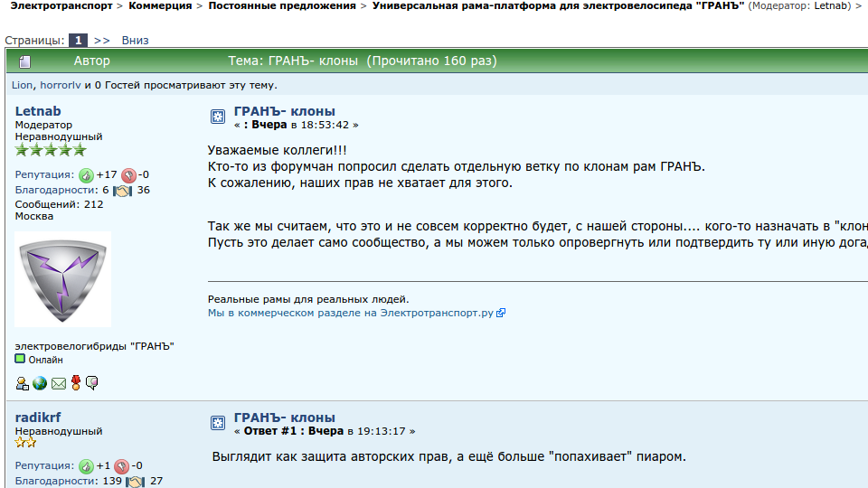The image size is (868, 488).
Task: Click Модератор label under Letnab
Action: 43,125
